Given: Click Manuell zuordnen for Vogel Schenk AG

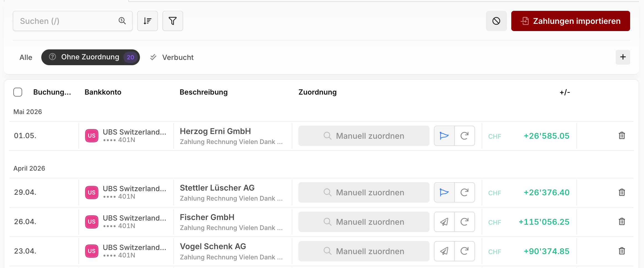Looking at the screenshot, I should coord(364,251).
